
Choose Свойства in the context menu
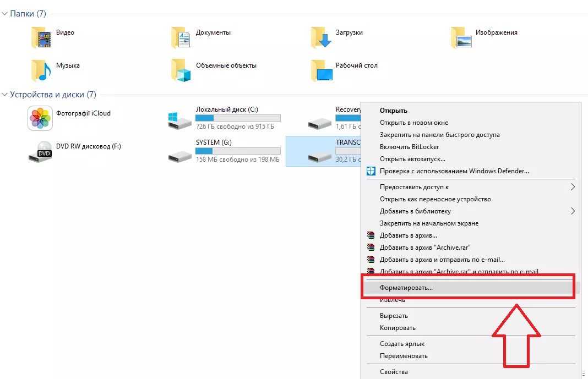pyautogui.click(x=393, y=372)
